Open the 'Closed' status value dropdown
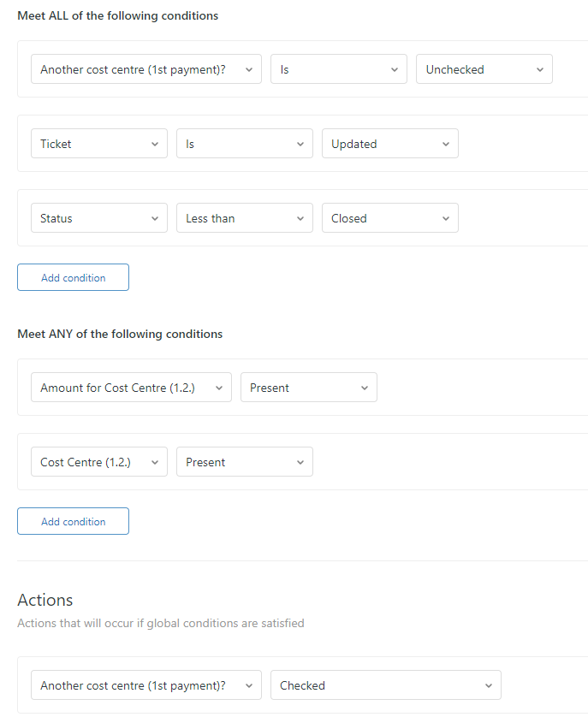588x717 pixels. (389, 218)
